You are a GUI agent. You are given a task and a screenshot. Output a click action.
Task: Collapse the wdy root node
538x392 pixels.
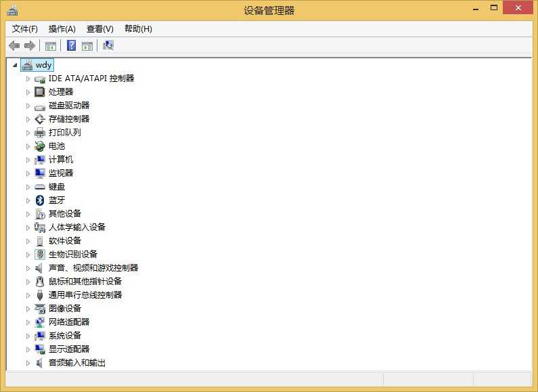coord(15,65)
